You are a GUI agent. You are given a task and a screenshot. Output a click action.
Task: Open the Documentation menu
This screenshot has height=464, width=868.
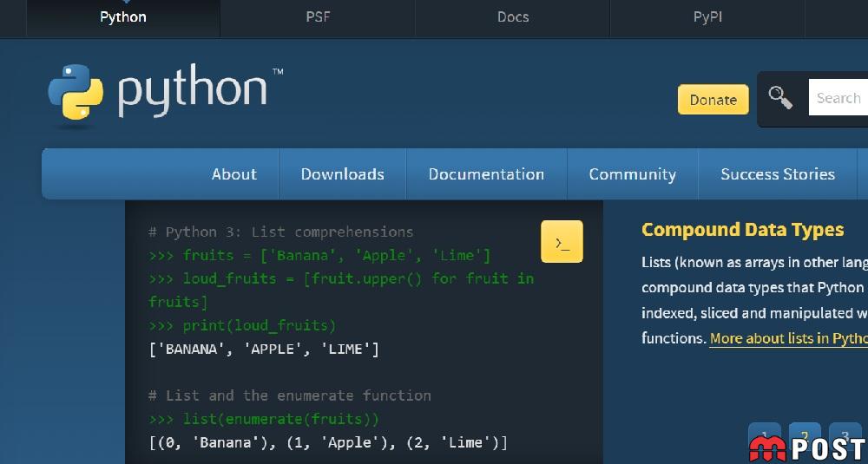(487, 174)
